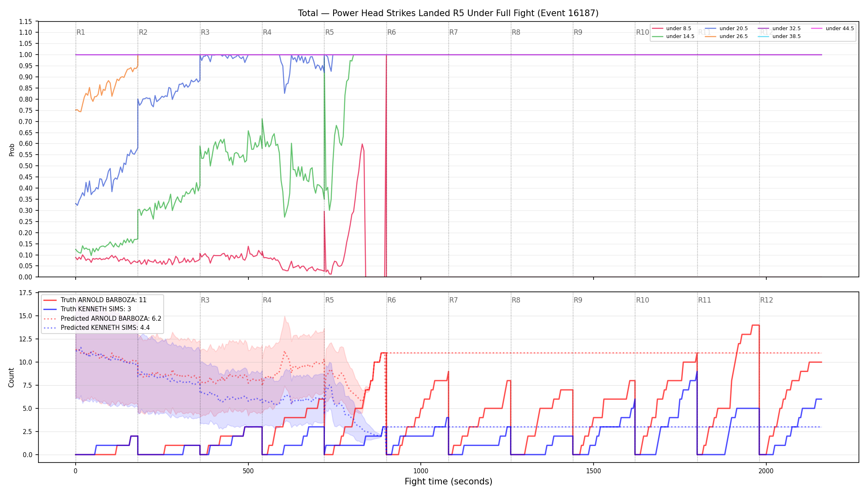Viewport: 868px width, 496px height.
Task: Click the '12.5' tick on the Count axis
Action: [x=26, y=339]
